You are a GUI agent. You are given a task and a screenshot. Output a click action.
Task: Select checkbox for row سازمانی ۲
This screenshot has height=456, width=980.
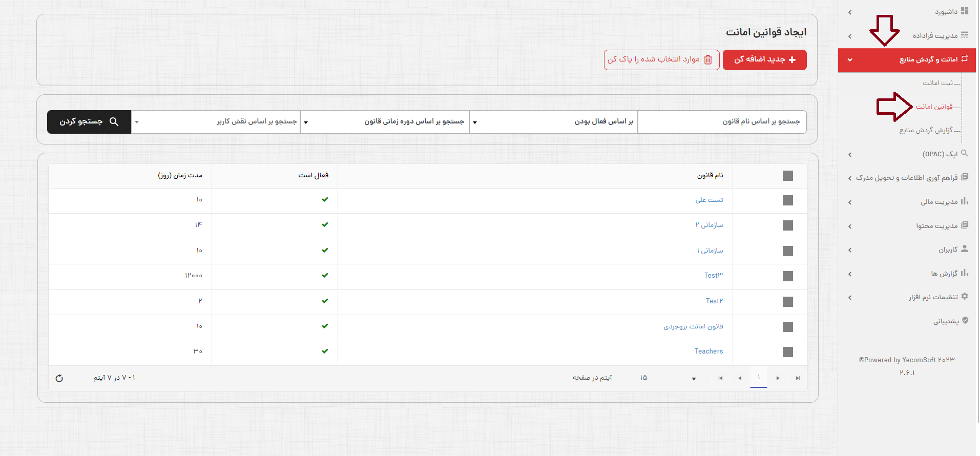(x=788, y=225)
